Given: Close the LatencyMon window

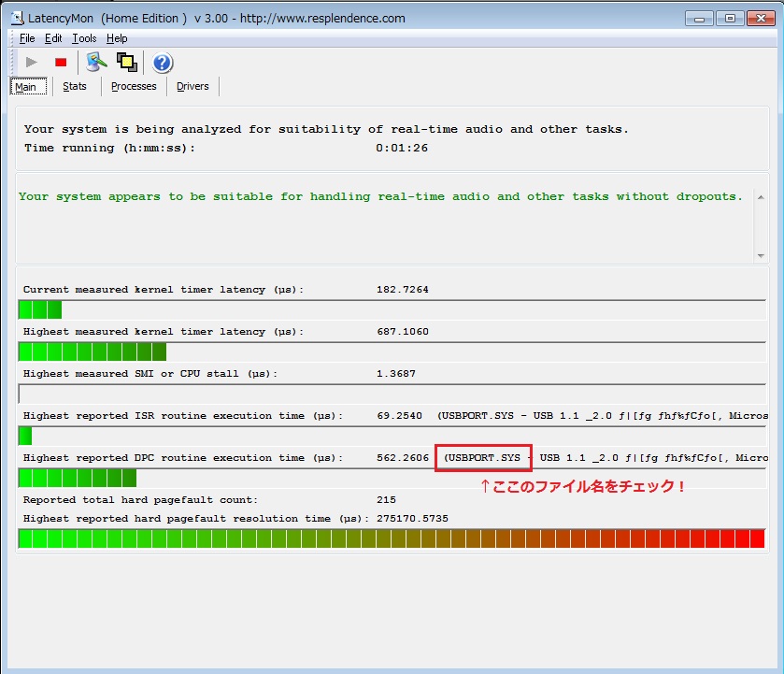Looking at the screenshot, I should (761, 19).
